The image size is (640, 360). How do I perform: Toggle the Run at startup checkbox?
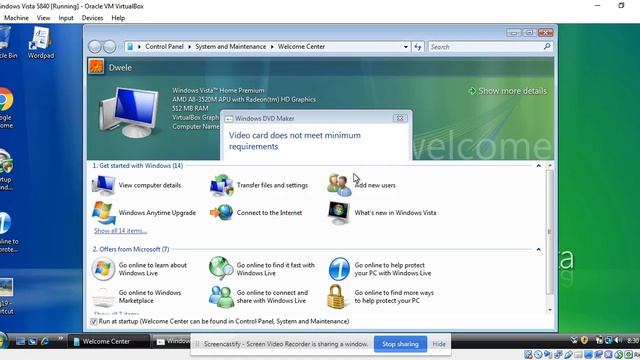click(93, 322)
